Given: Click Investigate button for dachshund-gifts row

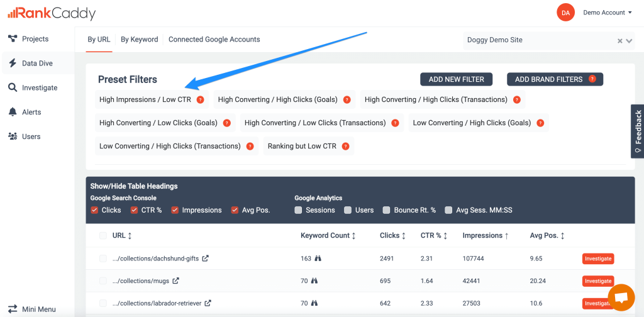Looking at the screenshot, I should pos(598,259).
